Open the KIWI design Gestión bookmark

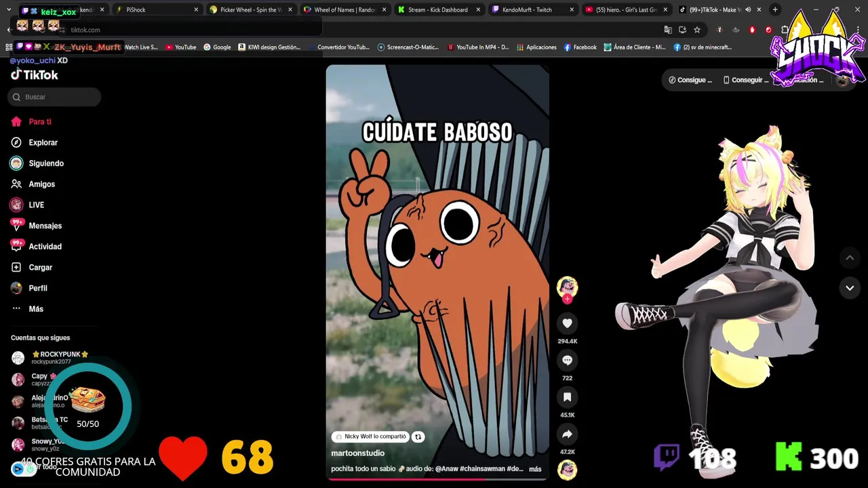tap(269, 47)
